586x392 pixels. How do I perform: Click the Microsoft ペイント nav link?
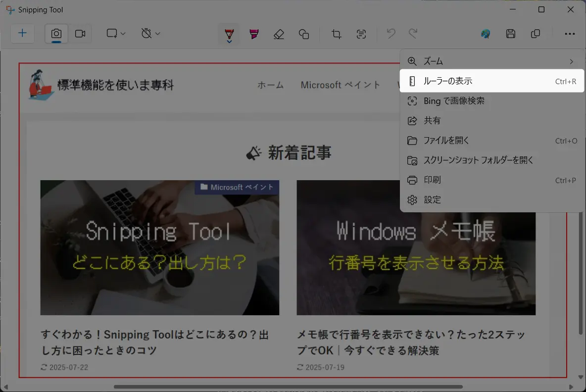point(341,85)
